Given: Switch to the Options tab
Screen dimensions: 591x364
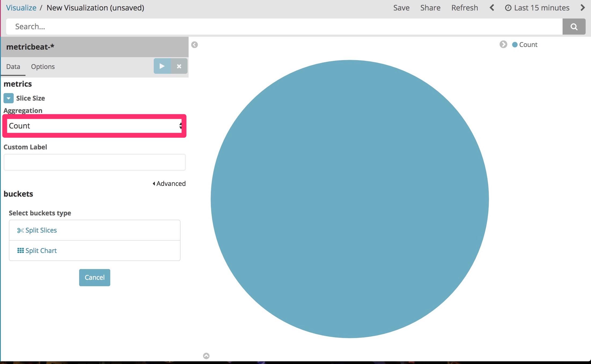Looking at the screenshot, I should pyautogui.click(x=43, y=67).
